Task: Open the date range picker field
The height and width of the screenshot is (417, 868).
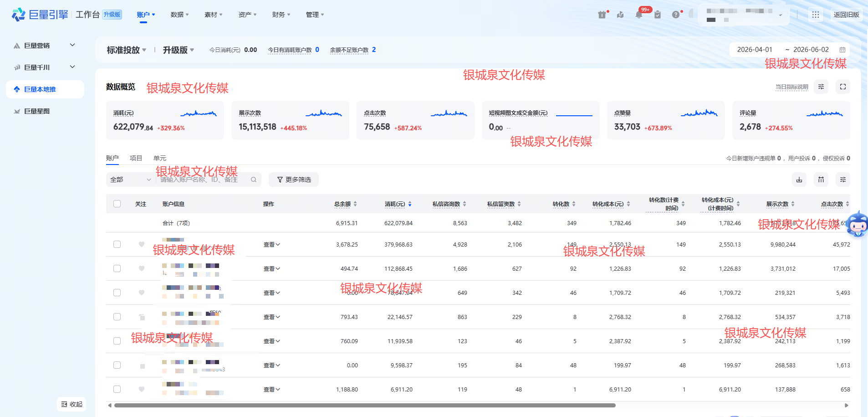Action: point(790,50)
